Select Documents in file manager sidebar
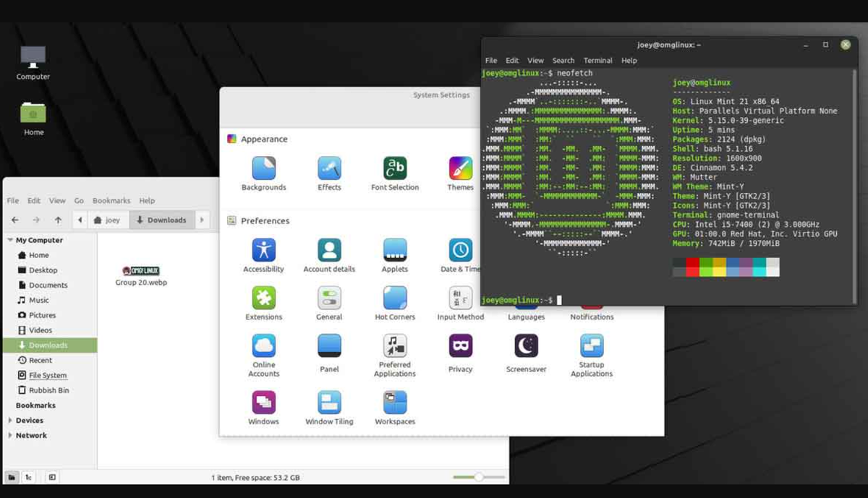Screen dimensions: 868x498 click(x=48, y=286)
